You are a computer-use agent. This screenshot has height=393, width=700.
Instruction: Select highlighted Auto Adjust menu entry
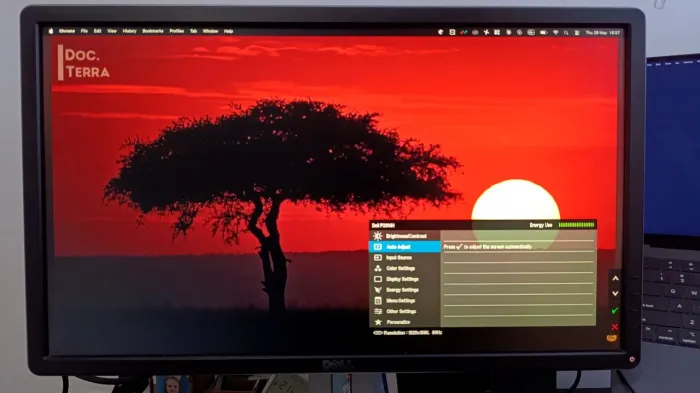point(405,247)
